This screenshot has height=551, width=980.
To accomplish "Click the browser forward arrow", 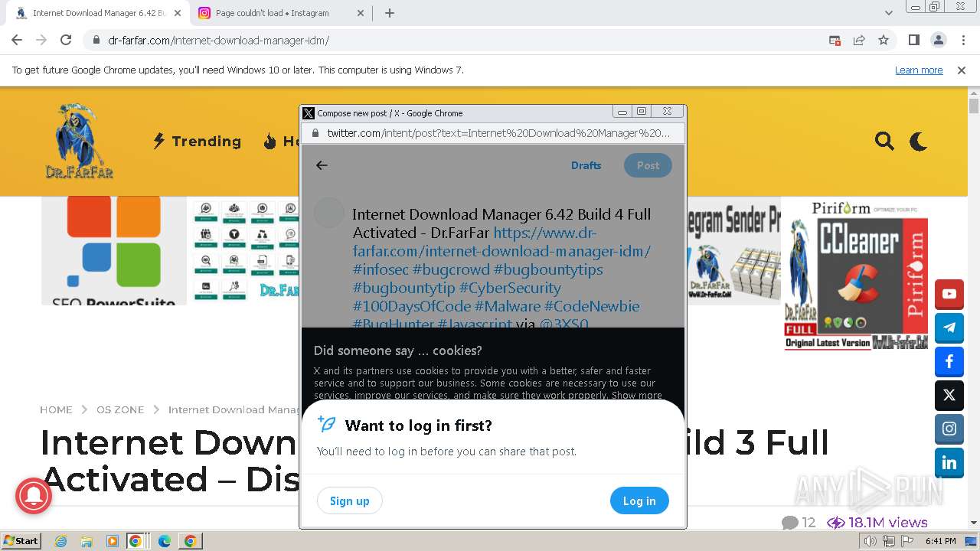I will pos(41,40).
